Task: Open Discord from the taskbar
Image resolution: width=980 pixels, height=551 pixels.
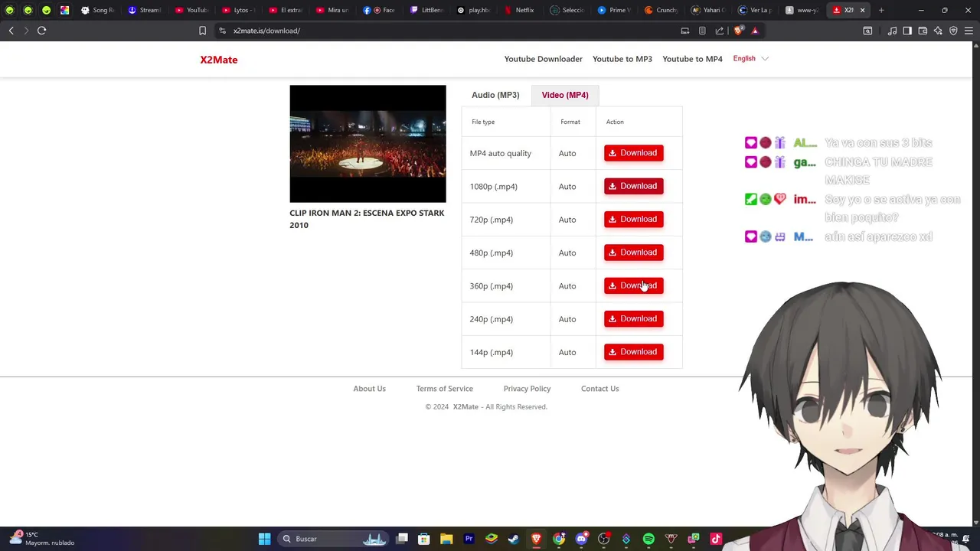Action: pyautogui.click(x=581, y=539)
